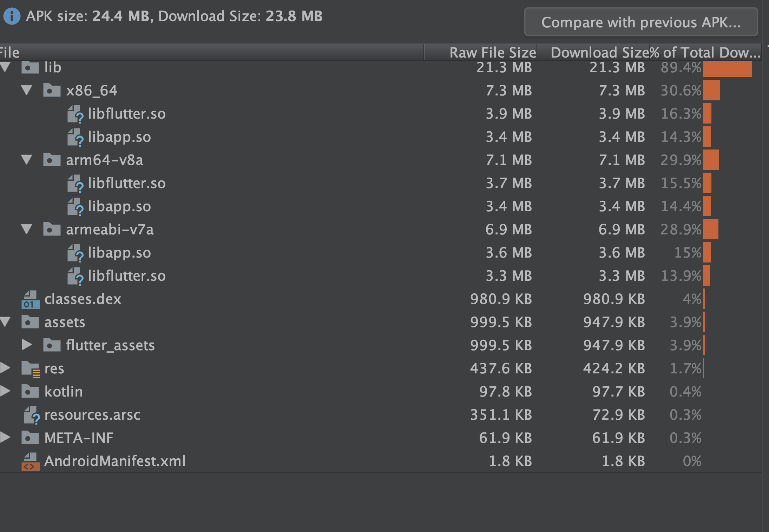Click the 4% value for classes.dex
The width and height of the screenshot is (769, 532).
(692, 299)
